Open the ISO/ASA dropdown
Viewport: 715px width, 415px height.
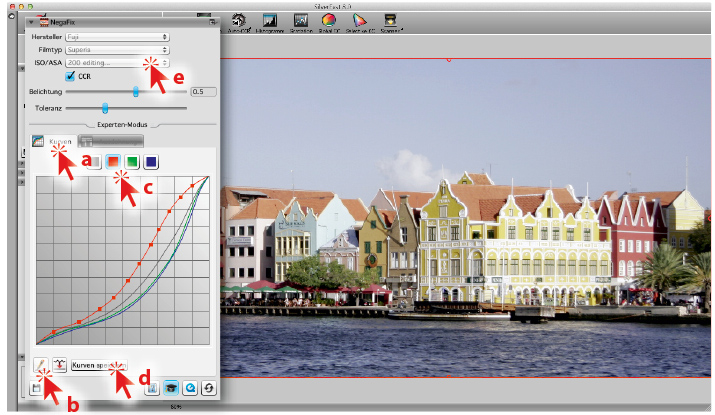[x=116, y=62]
